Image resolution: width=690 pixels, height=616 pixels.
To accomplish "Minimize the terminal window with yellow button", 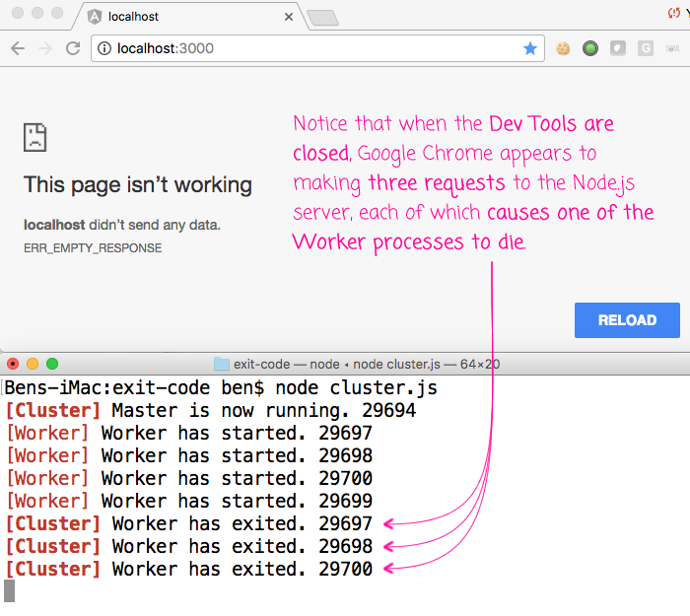I will point(33,365).
